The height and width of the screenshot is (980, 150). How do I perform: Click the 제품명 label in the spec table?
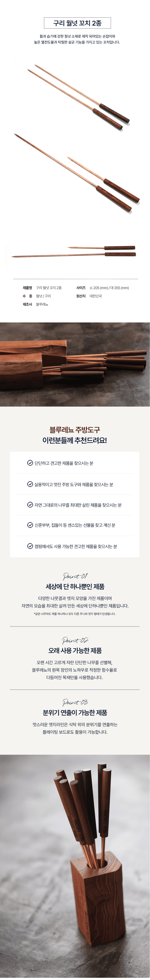27,288
